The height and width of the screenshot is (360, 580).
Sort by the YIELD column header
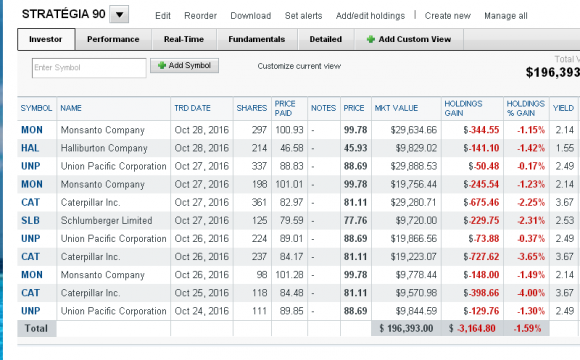pyautogui.click(x=563, y=108)
